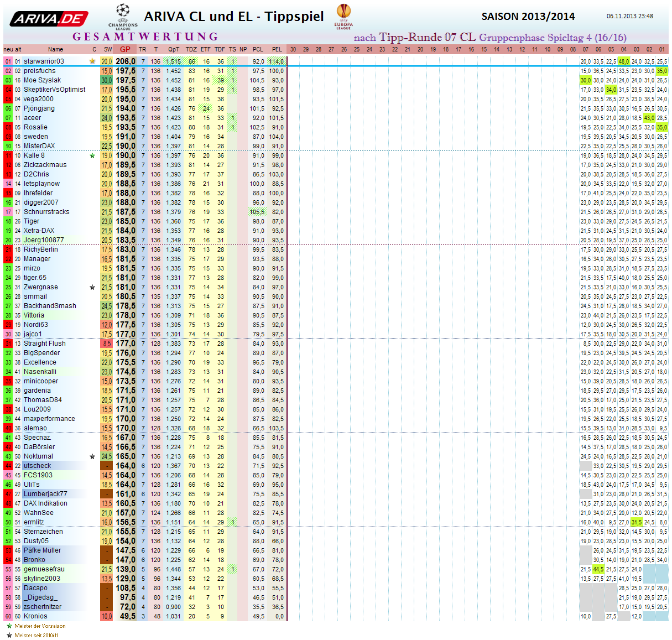
Task: Select player name Zickzackmaus
Action: [x=45, y=165]
